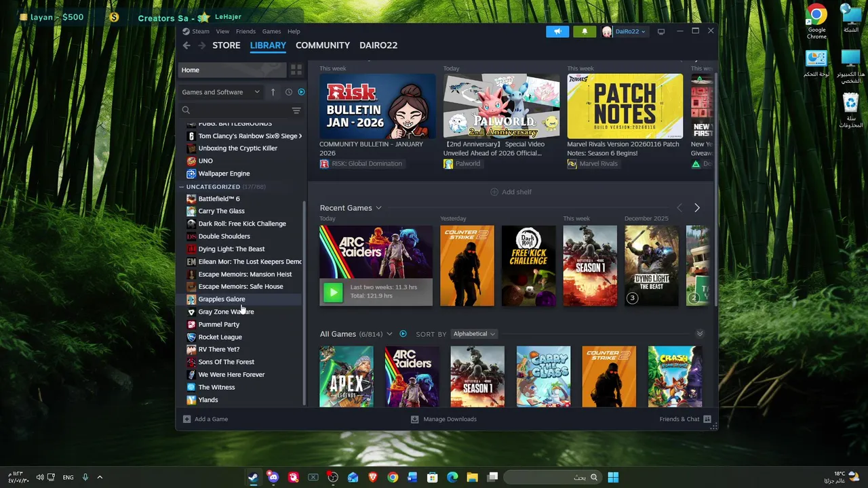Collapse the All Games shelf chevron
The image size is (868, 488).
point(700,334)
